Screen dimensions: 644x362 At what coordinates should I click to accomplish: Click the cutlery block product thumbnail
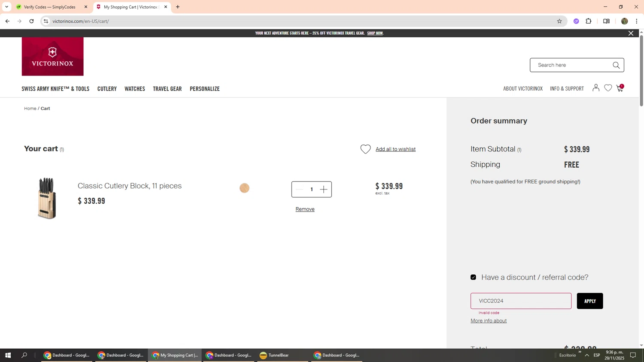click(47, 198)
